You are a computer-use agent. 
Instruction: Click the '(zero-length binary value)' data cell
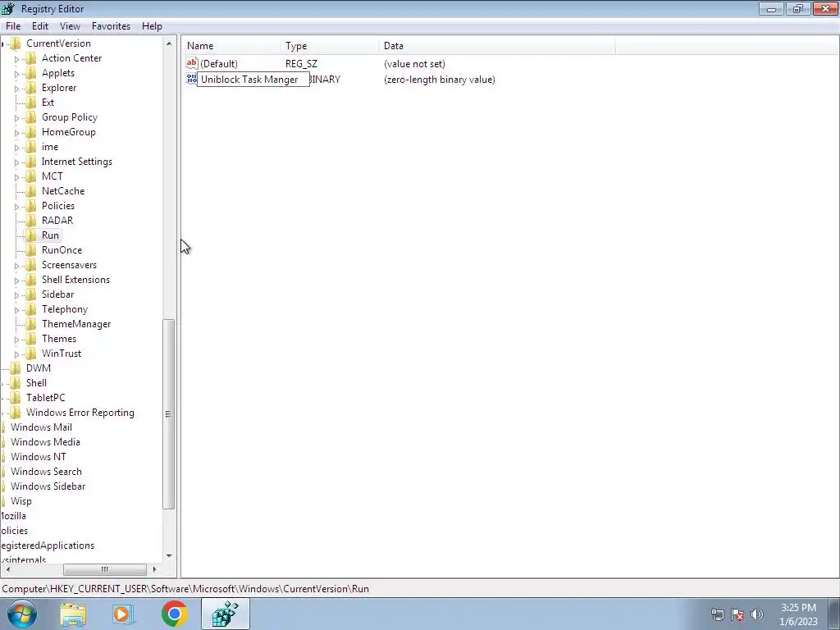(440, 80)
